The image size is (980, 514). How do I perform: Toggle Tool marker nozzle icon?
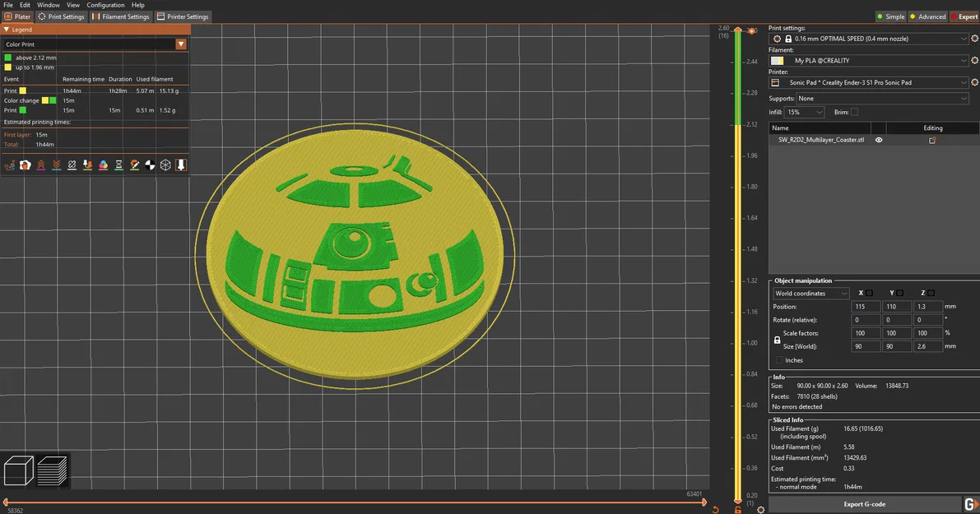(181, 164)
